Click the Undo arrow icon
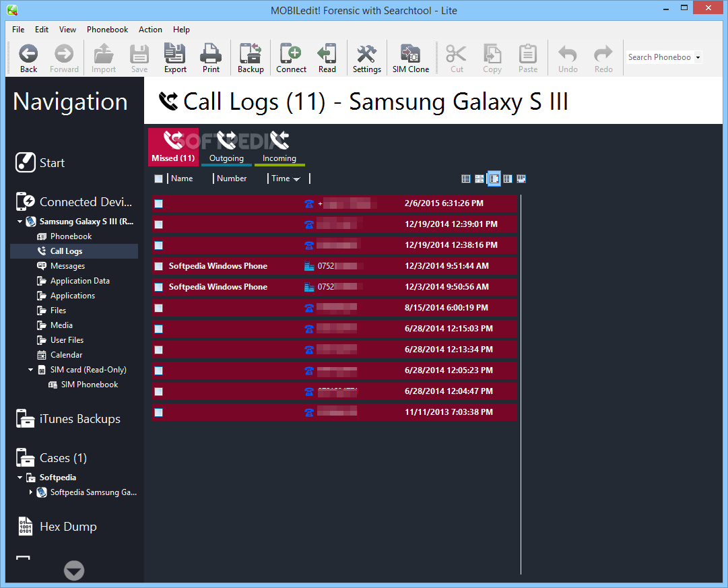 click(567, 54)
